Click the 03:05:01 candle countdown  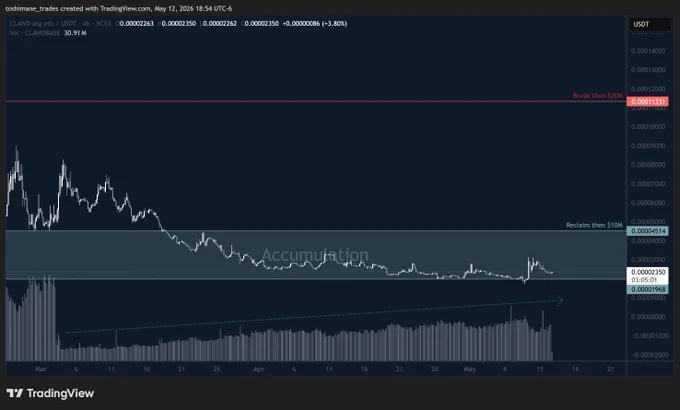click(644, 280)
